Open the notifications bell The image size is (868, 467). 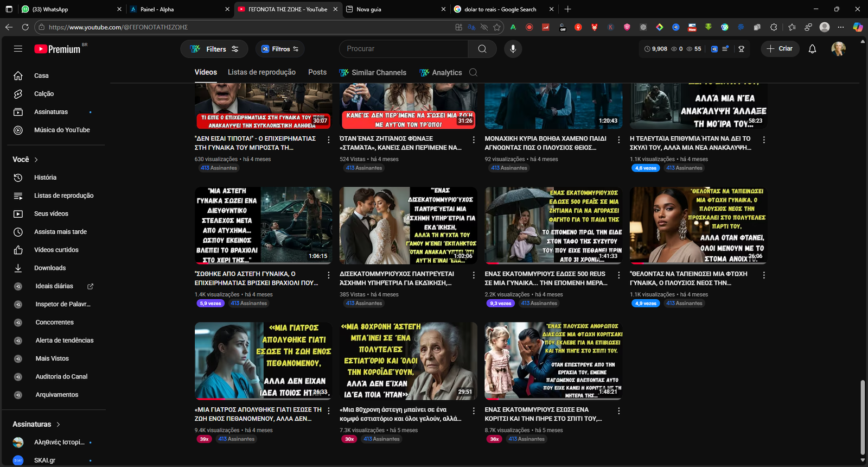(x=812, y=49)
